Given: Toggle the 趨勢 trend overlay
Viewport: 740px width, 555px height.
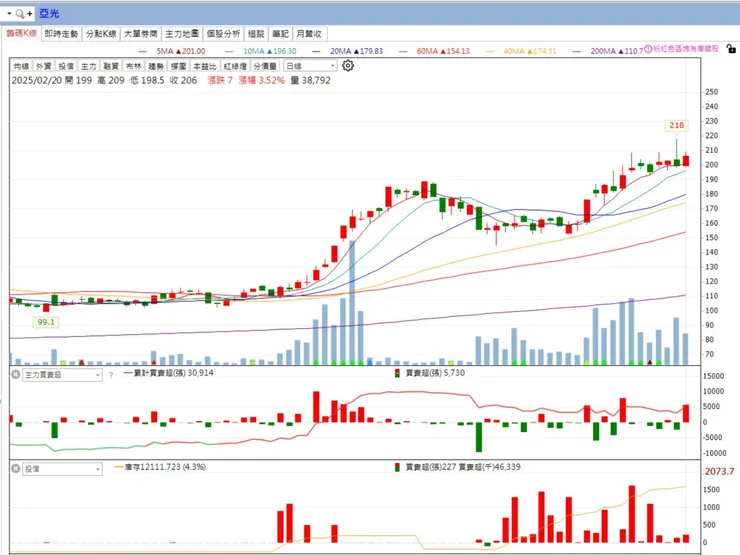Looking at the screenshot, I should pos(156,66).
